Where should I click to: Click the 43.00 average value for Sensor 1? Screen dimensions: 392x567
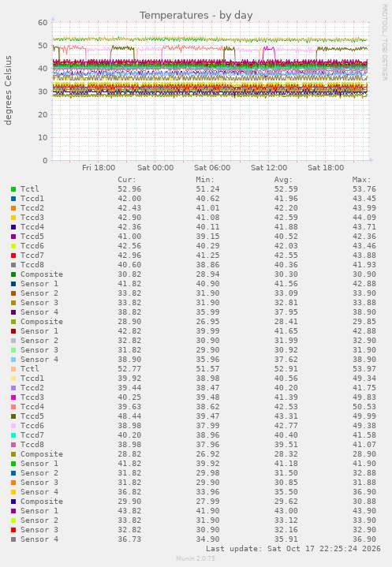click(x=286, y=510)
